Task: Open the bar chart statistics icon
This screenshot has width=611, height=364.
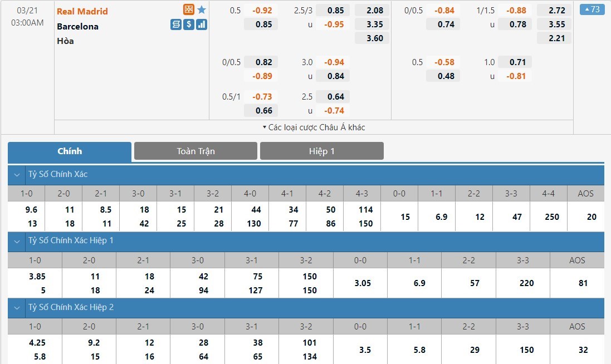Action: tap(202, 24)
